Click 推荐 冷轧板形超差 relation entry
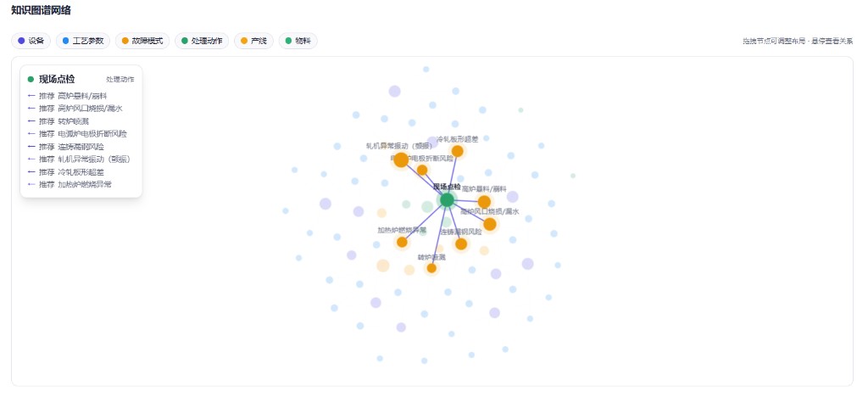The width and height of the screenshot is (868, 397). tap(65, 172)
